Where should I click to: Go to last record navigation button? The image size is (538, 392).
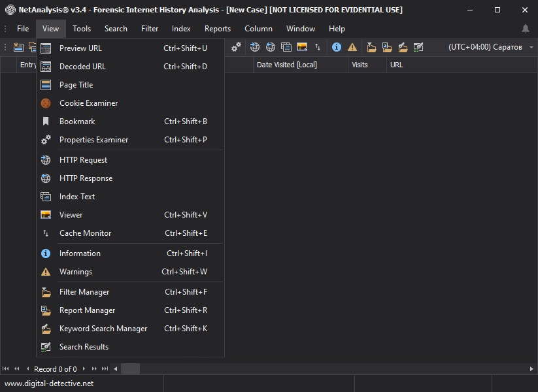[x=105, y=368]
